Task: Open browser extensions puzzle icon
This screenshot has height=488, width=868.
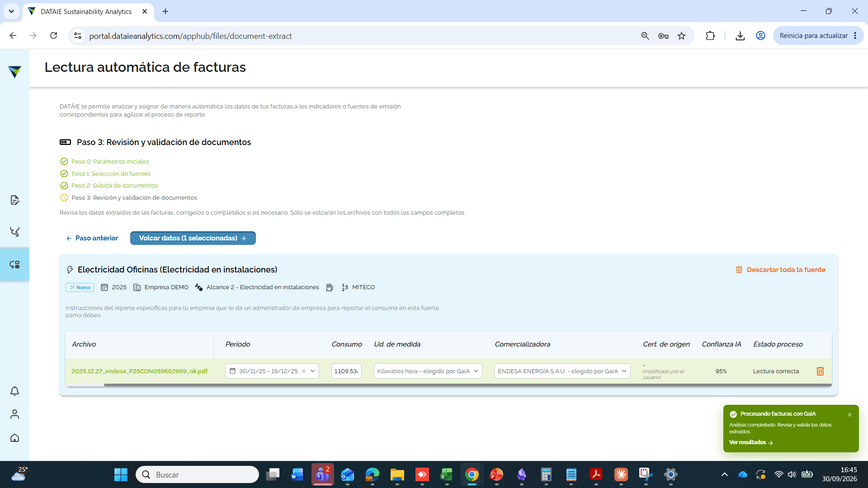Action: 710,36
